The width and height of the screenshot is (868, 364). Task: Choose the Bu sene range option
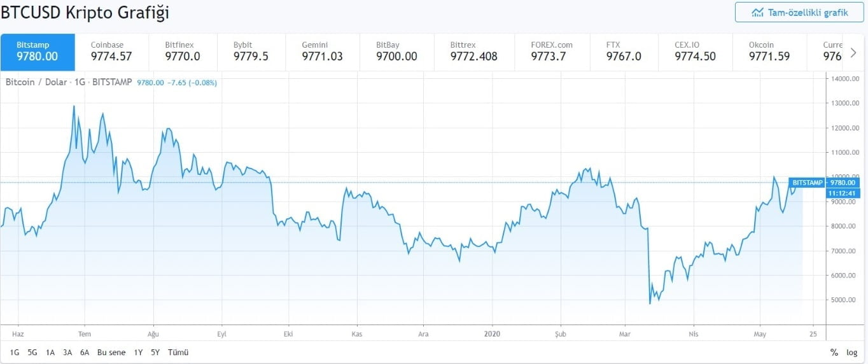click(x=111, y=352)
